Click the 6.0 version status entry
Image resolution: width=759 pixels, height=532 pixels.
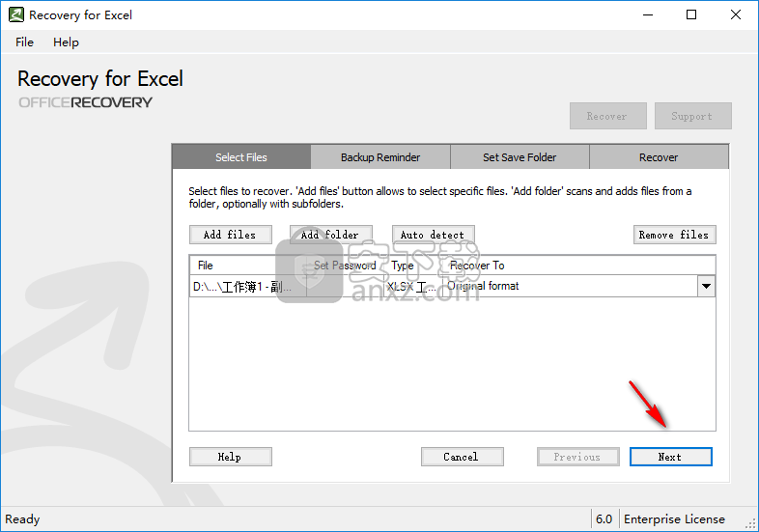tap(604, 518)
